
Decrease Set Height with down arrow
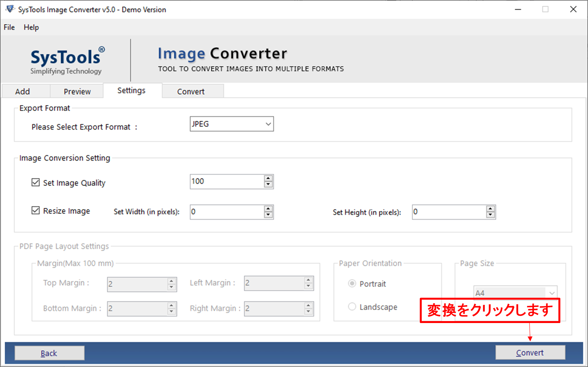point(491,215)
